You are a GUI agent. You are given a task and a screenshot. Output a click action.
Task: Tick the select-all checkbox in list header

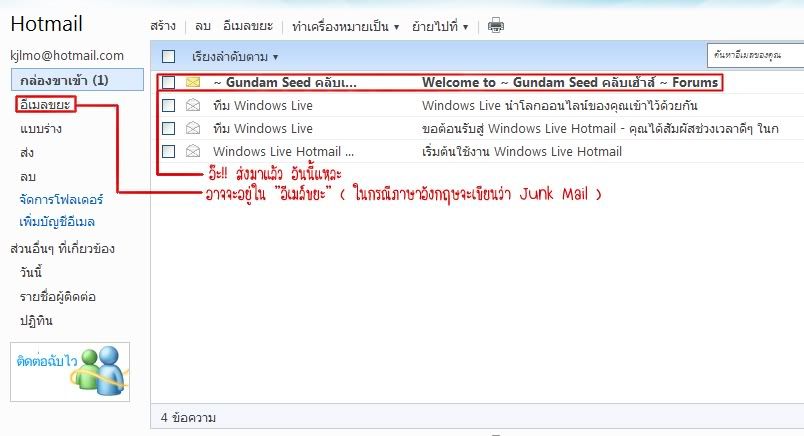(168, 57)
